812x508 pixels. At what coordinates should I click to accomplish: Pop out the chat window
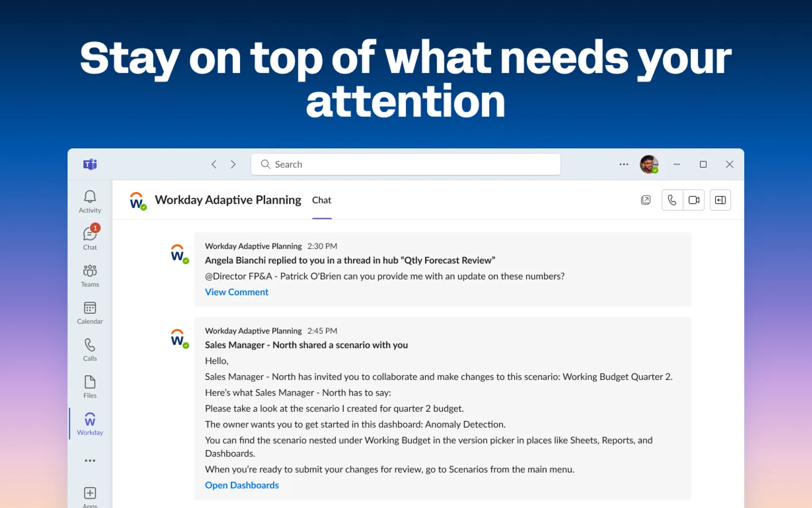point(646,200)
